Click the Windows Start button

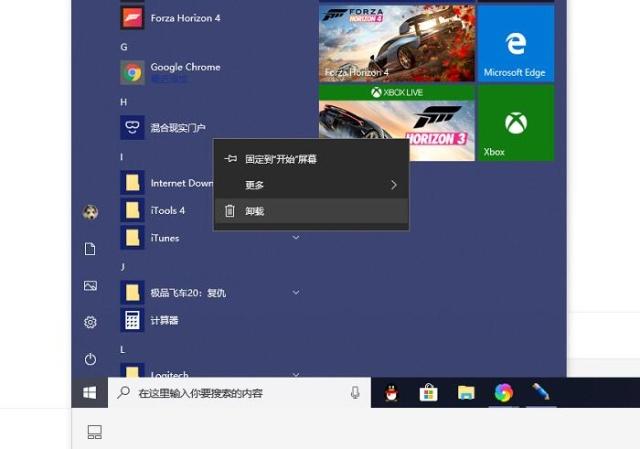tap(90, 393)
